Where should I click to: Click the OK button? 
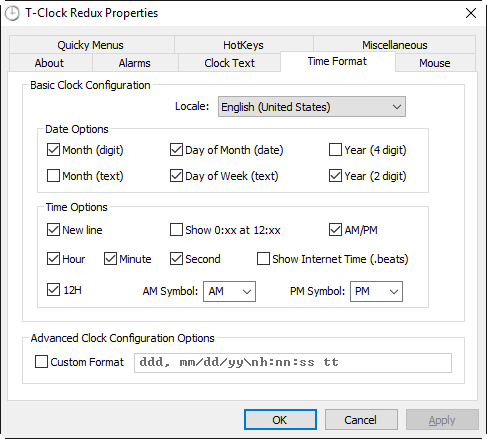click(280, 420)
